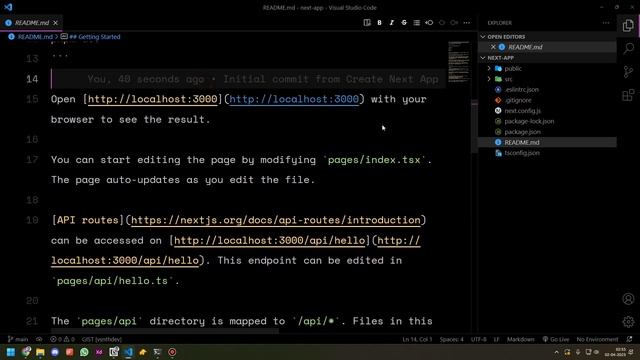
Task: Select the README.md editor tab
Action: point(31,23)
